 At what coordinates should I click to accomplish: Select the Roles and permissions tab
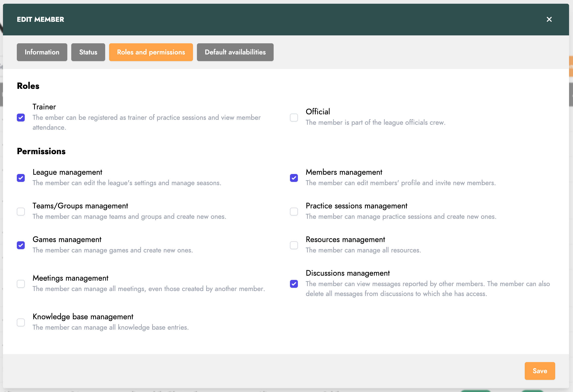pos(151,52)
